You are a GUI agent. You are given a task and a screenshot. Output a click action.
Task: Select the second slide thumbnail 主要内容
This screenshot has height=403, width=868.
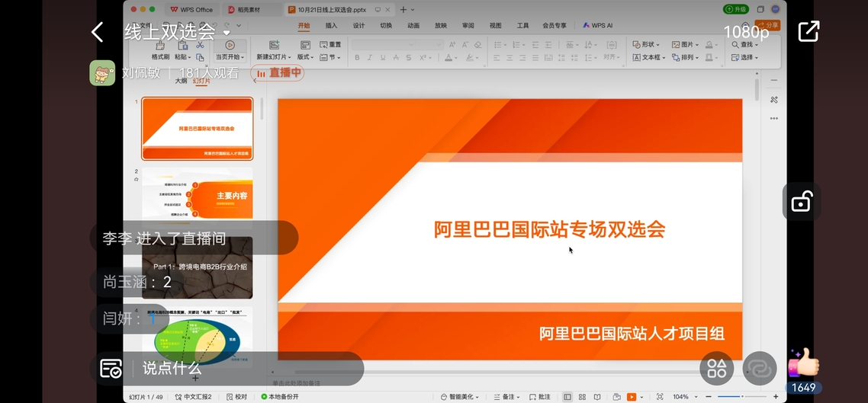point(198,195)
